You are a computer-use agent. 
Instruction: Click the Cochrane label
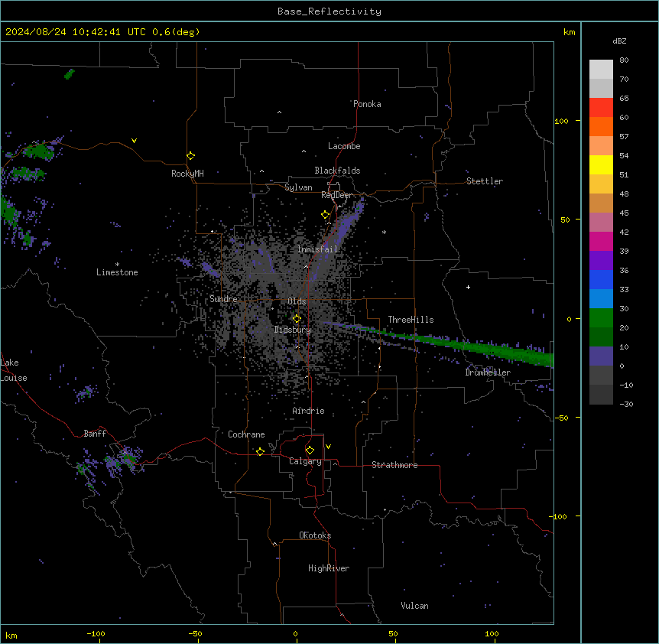[246, 434]
